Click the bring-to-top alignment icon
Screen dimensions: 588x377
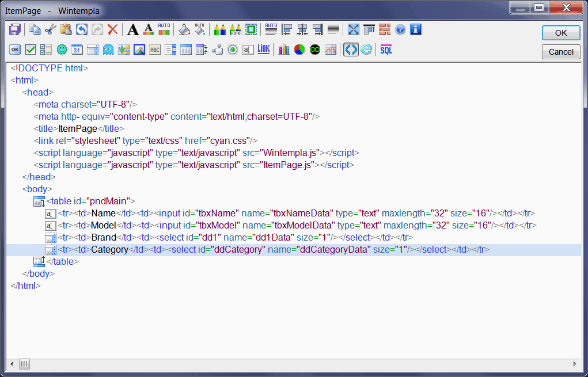point(369,29)
